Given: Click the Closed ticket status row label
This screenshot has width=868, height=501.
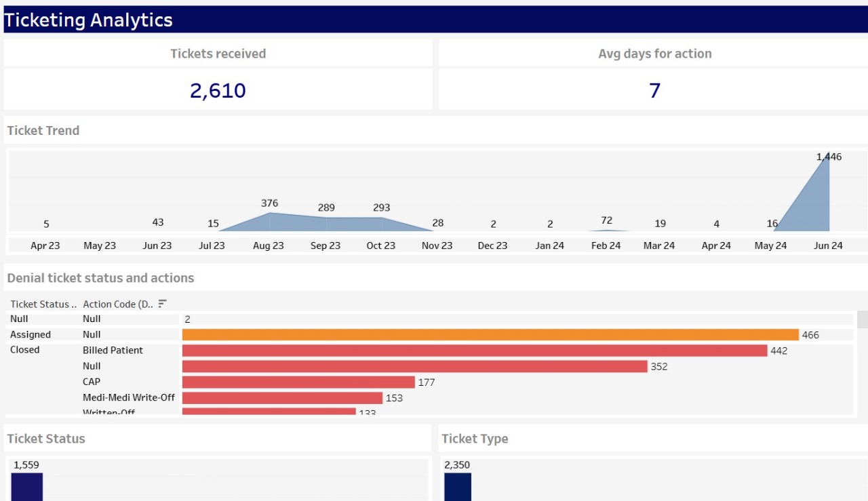Looking at the screenshot, I should (x=25, y=350).
